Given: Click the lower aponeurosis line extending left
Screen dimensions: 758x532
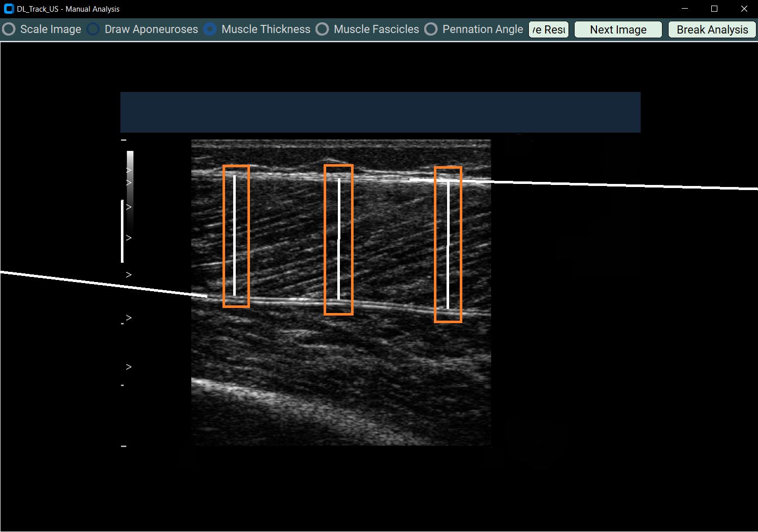Looking at the screenshot, I should 102,284.
